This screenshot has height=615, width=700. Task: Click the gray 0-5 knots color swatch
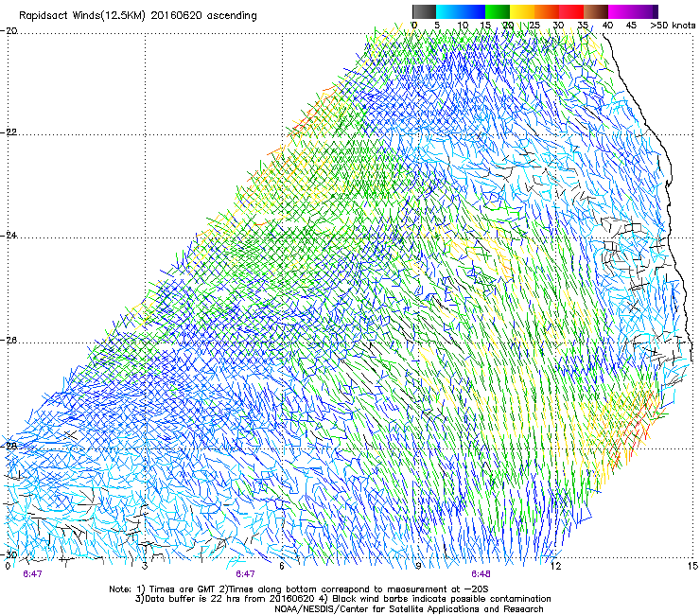[424, 11]
